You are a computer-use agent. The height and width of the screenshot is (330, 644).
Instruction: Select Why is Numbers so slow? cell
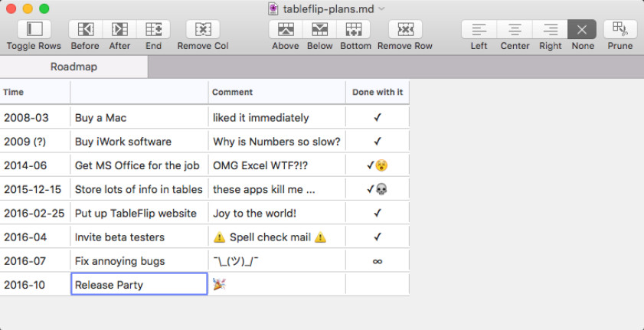tap(277, 142)
